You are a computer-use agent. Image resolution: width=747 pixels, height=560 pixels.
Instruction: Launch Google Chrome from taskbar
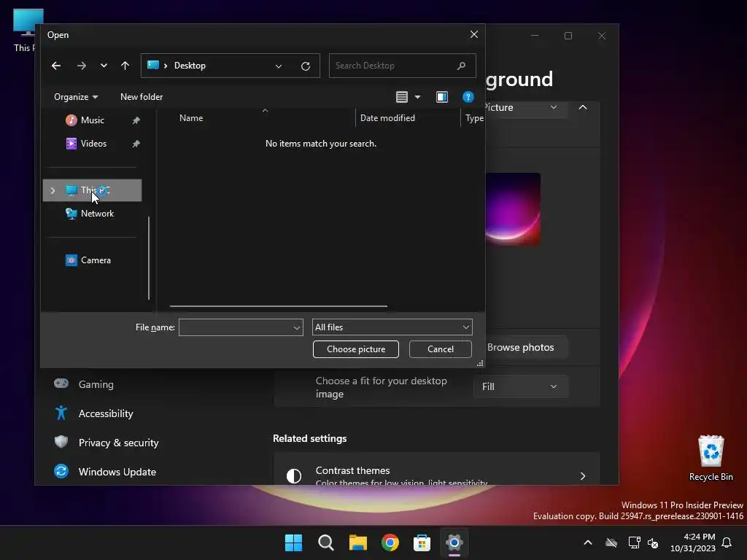tap(390, 542)
